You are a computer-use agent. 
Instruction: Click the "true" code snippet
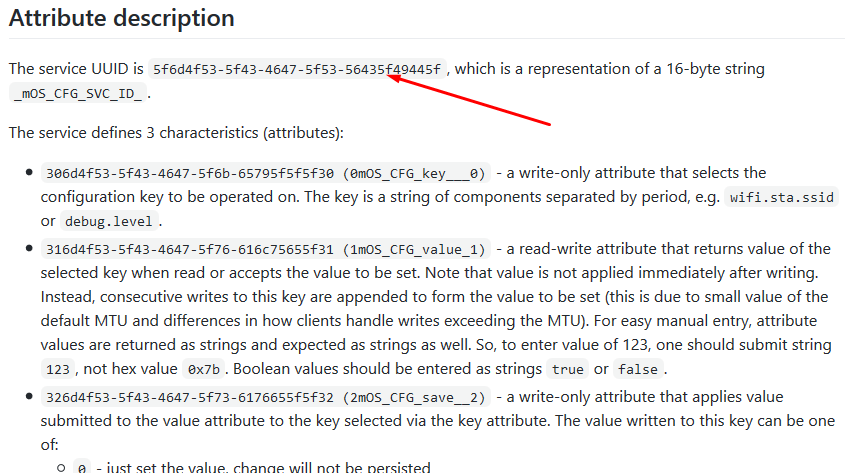[x=567, y=369]
